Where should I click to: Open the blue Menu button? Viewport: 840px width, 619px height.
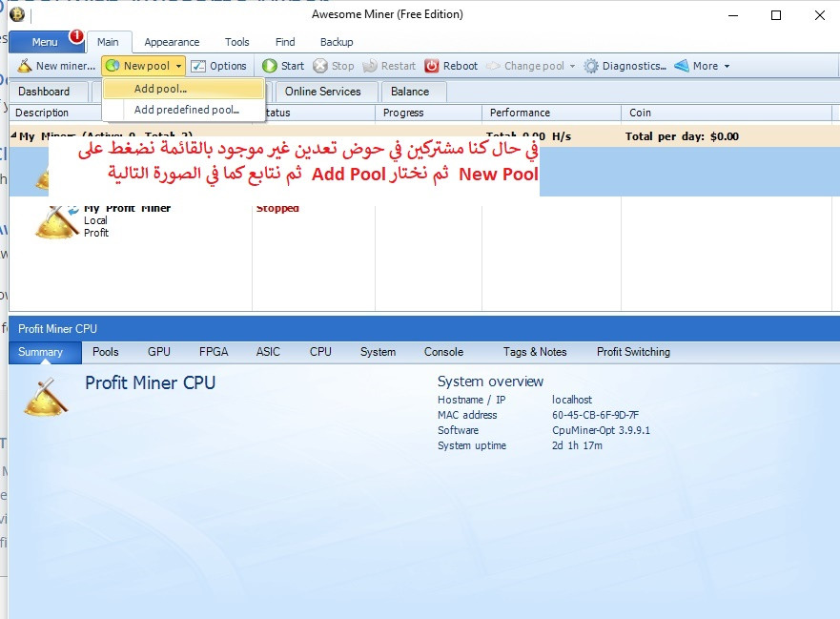[x=45, y=42]
